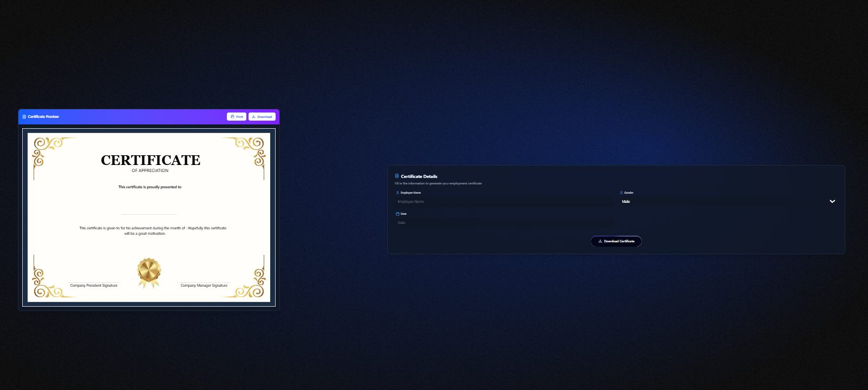868x390 pixels.
Task: Click the person icon beside Employee Name
Action: (x=397, y=193)
